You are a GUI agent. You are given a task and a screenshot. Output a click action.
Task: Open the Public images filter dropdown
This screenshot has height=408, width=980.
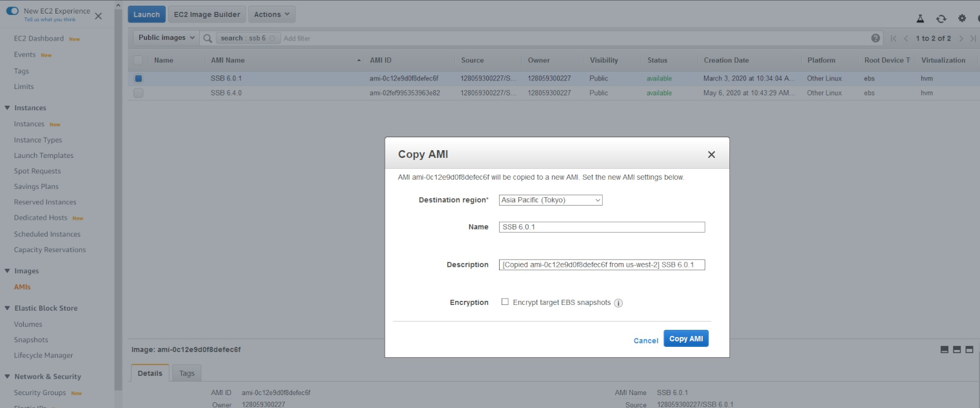pyautogui.click(x=166, y=37)
